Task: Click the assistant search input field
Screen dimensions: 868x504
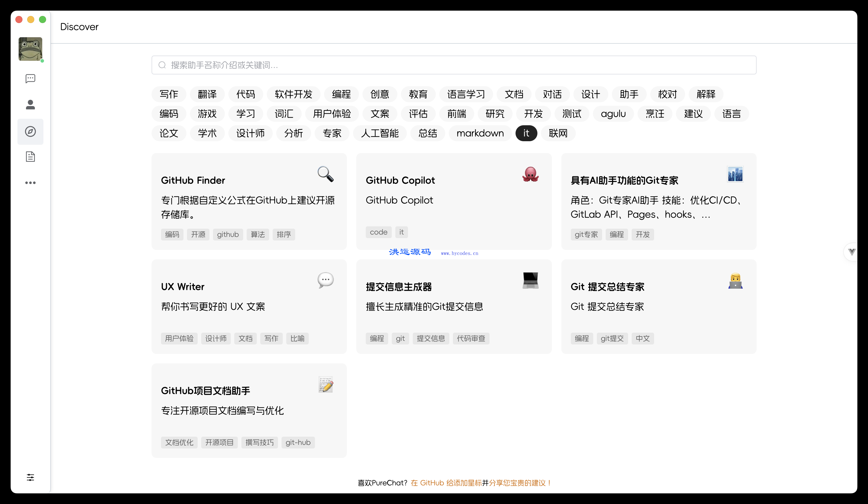Action: [453, 65]
